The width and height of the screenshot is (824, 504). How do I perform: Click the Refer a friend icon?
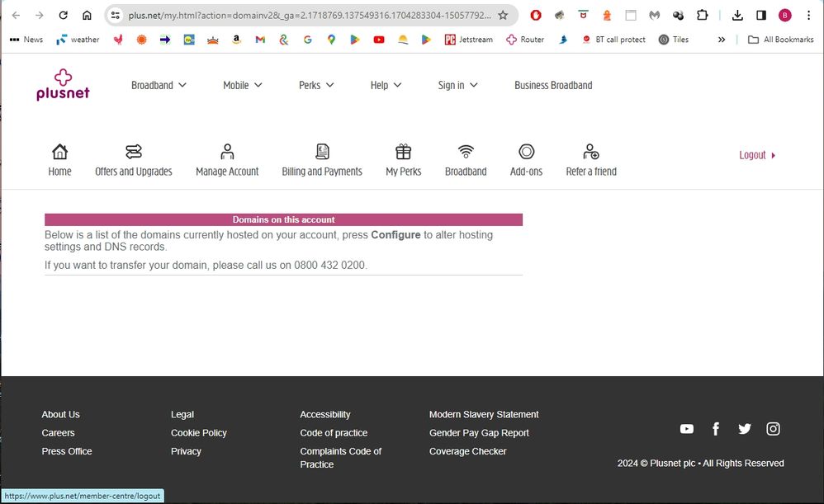click(591, 152)
